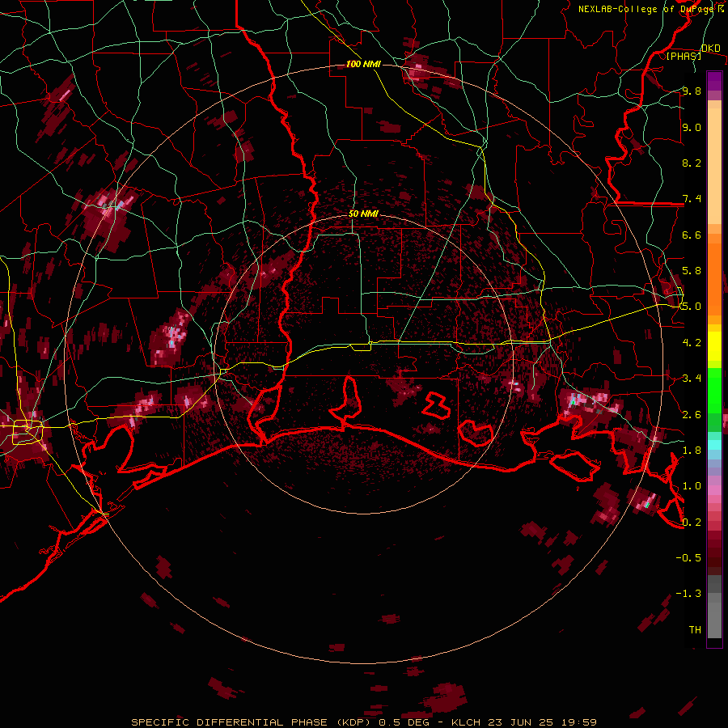The image size is (728, 728).
Task: Pick the dark purple segment atop the color bar
Action: pos(714,81)
